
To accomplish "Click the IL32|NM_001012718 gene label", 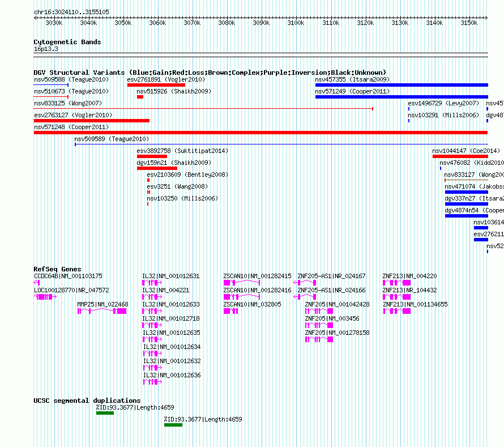I will (x=171, y=318).
